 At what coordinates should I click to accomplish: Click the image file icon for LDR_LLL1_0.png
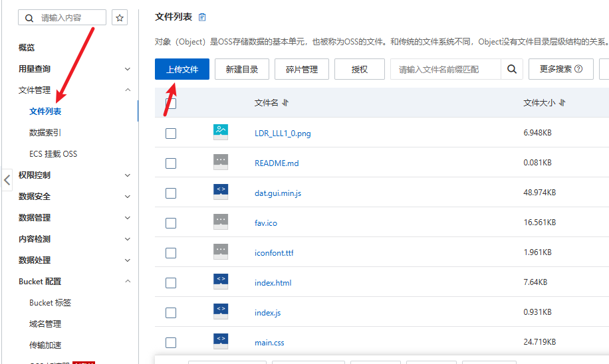pyautogui.click(x=221, y=132)
